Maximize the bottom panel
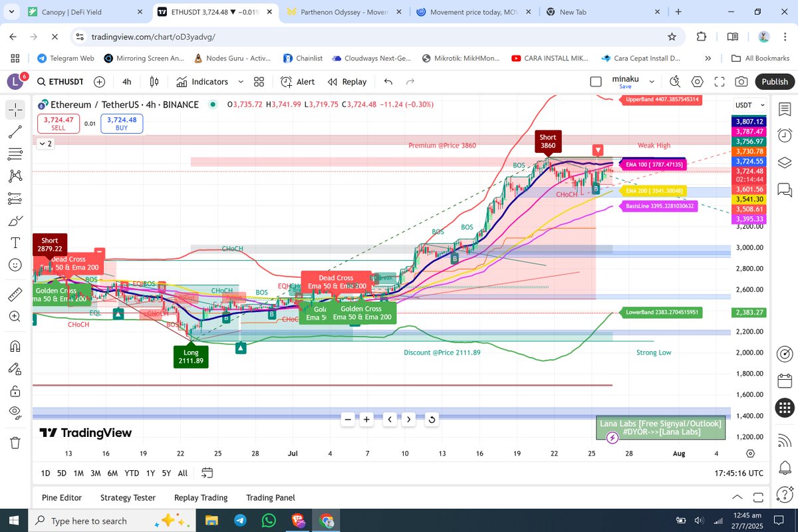The width and height of the screenshot is (798, 532). [x=757, y=497]
